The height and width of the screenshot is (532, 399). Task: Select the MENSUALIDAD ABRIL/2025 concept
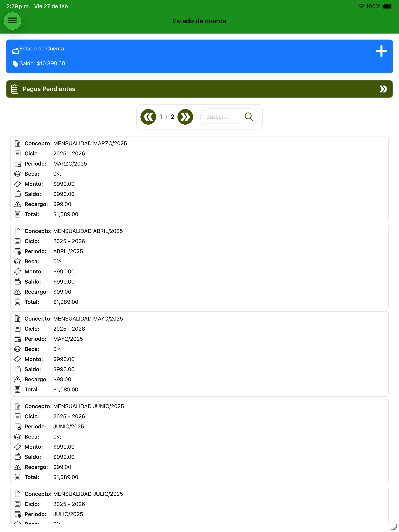[88, 231]
